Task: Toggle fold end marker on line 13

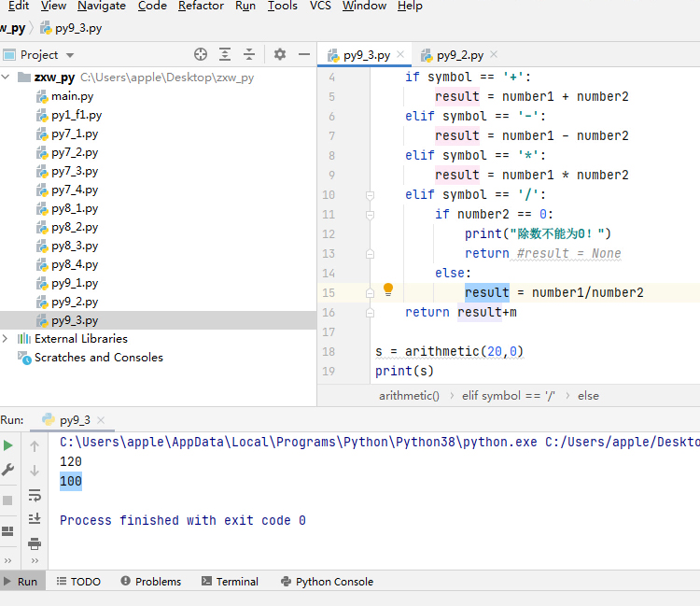Action: point(370,254)
